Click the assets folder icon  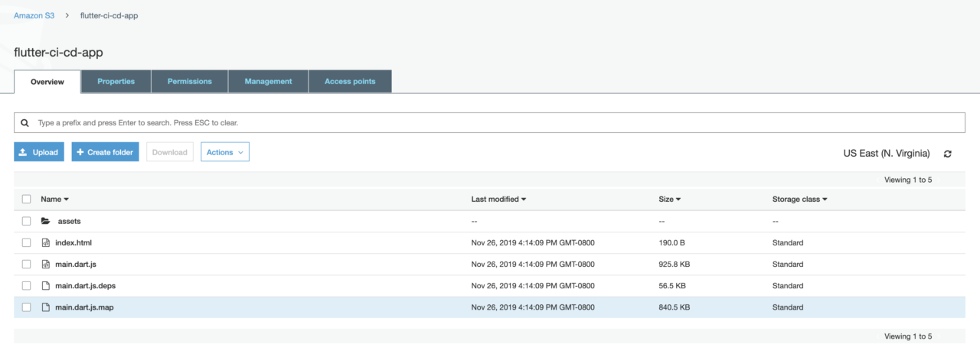point(46,221)
